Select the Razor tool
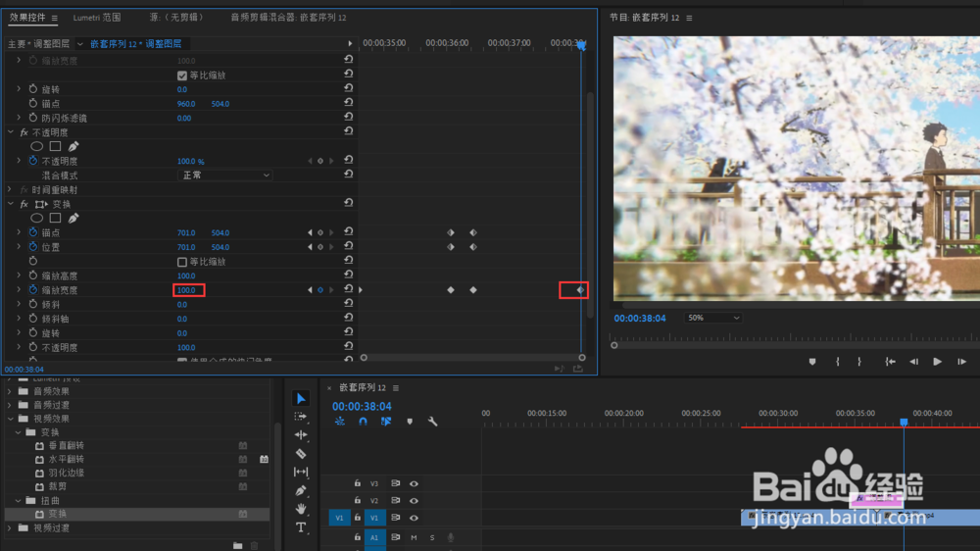Screen dimensions: 980x551 301,453
